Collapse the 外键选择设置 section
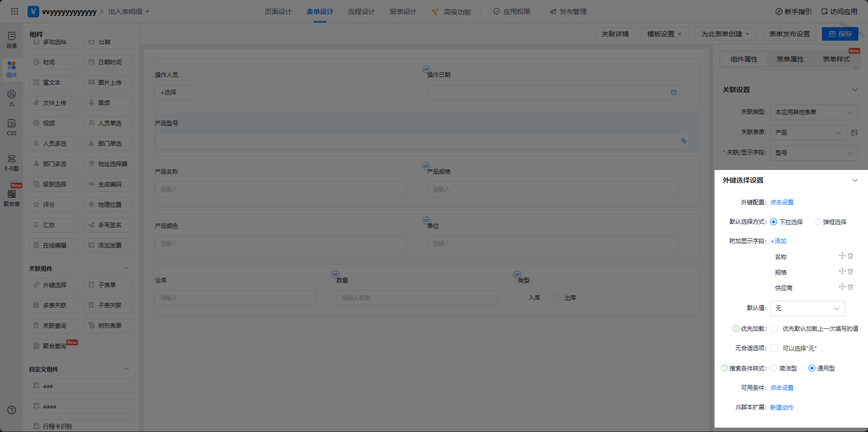868x432 pixels. (x=855, y=180)
